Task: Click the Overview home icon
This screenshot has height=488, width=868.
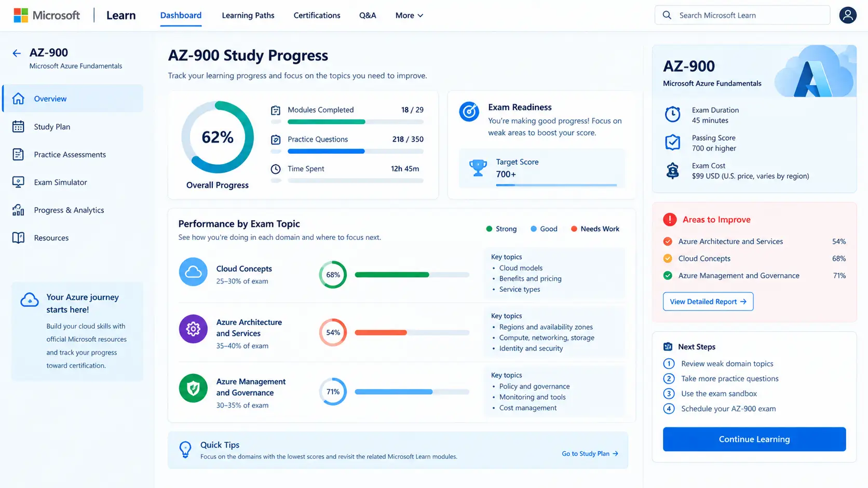Action: click(x=18, y=99)
